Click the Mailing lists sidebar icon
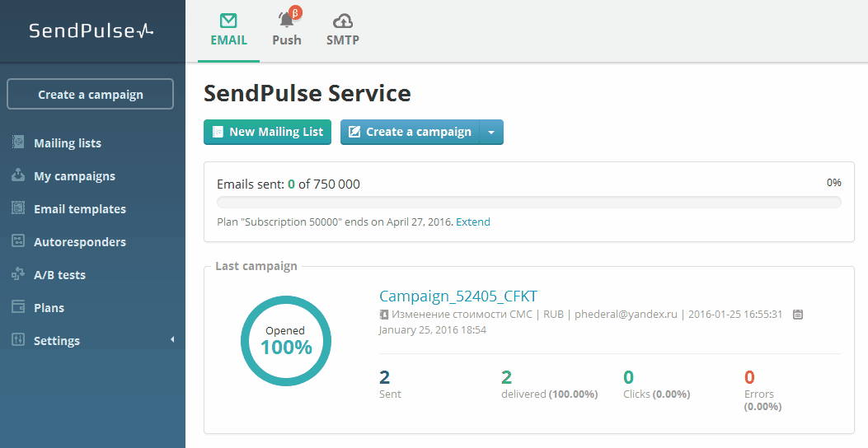The height and width of the screenshot is (448, 868). (18, 142)
